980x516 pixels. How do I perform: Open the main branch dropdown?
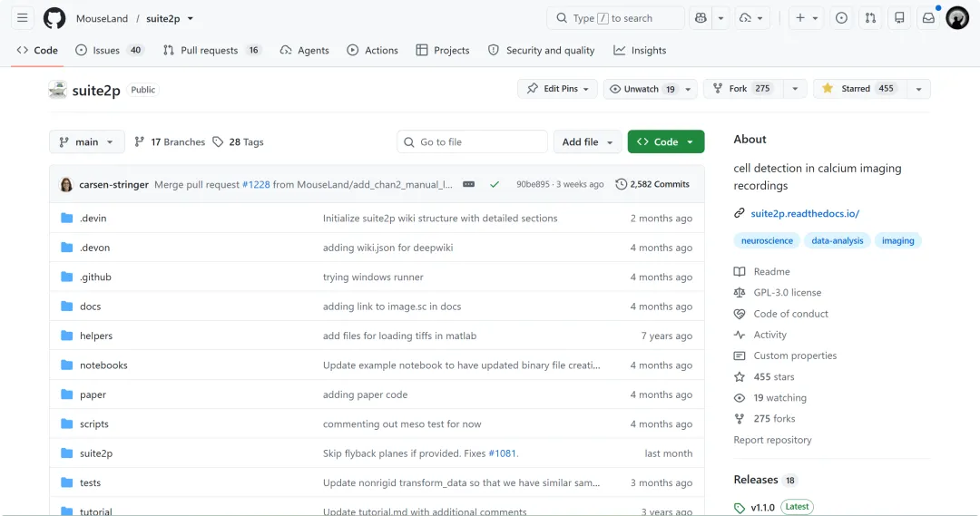click(x=87, y=141)
